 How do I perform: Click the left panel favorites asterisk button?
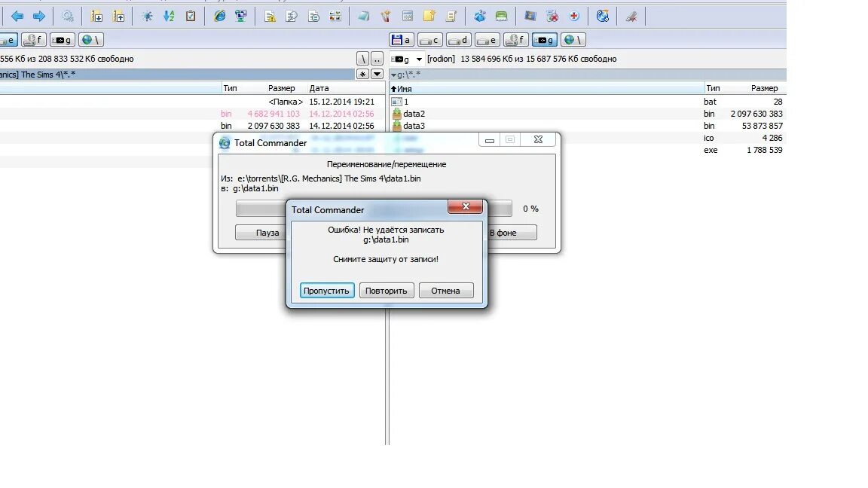(362, 74)
